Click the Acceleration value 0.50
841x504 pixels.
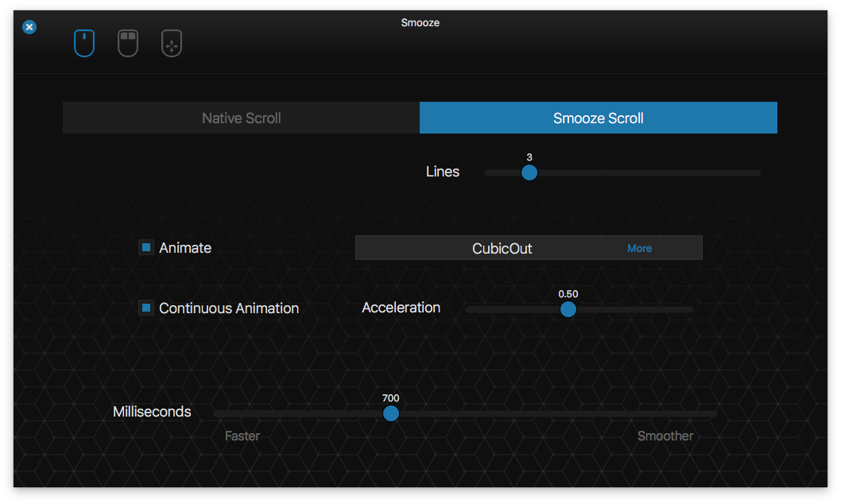pyautogui.click(x=568, y=294)
